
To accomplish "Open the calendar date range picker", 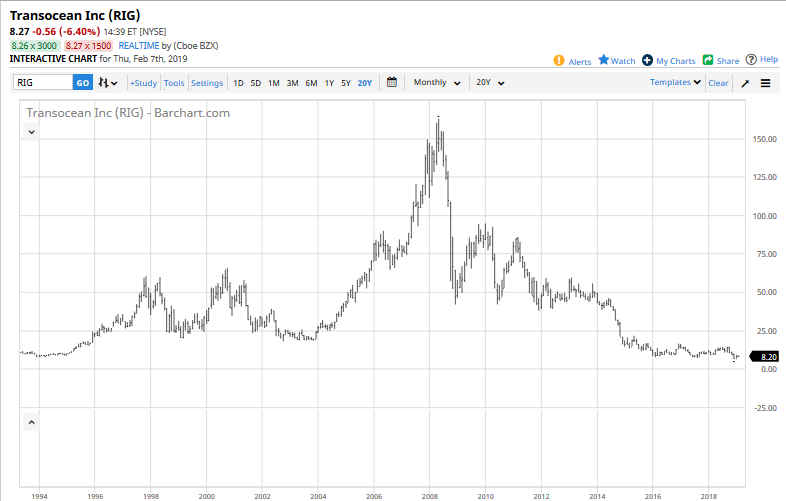I will [x=392, y=83].
